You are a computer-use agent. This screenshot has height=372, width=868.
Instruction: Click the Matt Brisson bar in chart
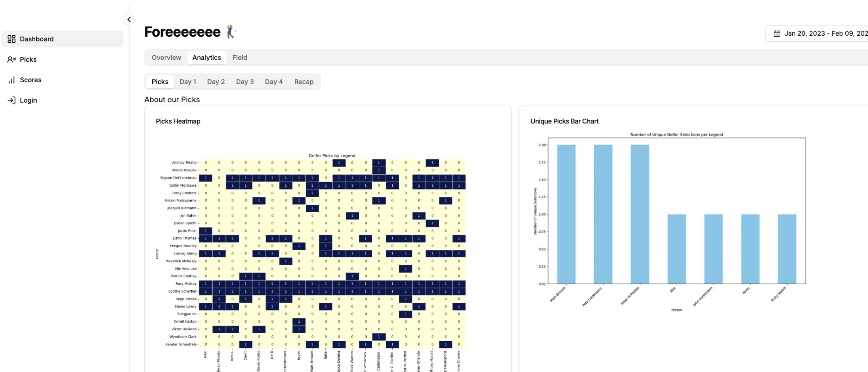[x=566, y=214]
